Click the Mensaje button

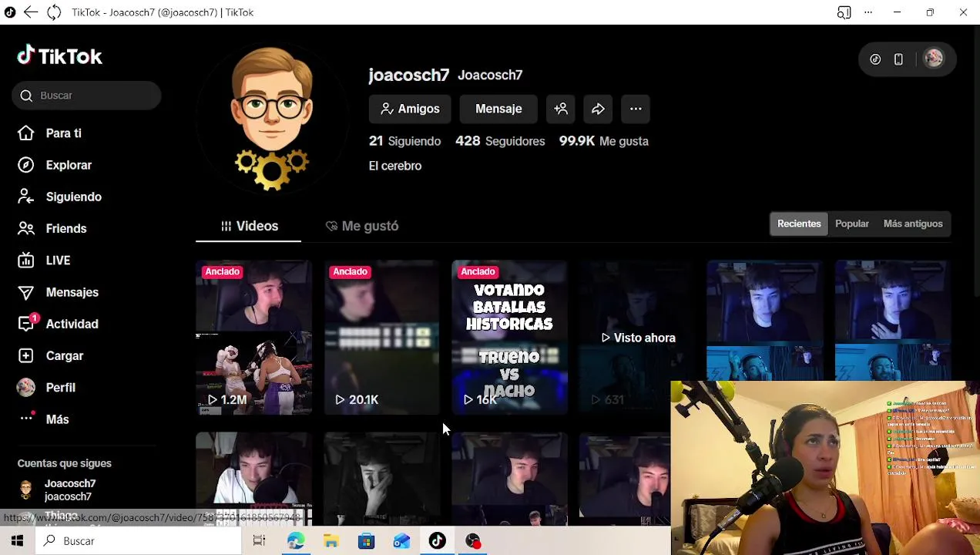tap(498, 109)
